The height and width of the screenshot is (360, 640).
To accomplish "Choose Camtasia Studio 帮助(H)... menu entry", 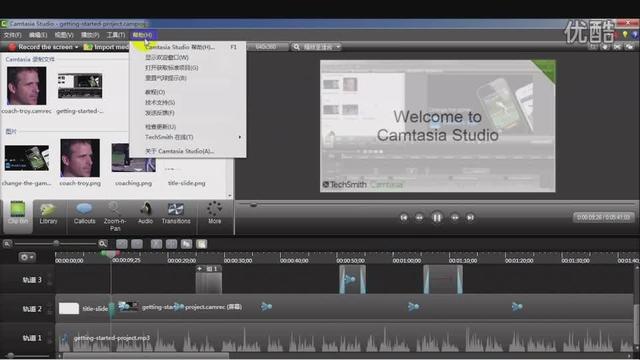I will tap(188, 47).
